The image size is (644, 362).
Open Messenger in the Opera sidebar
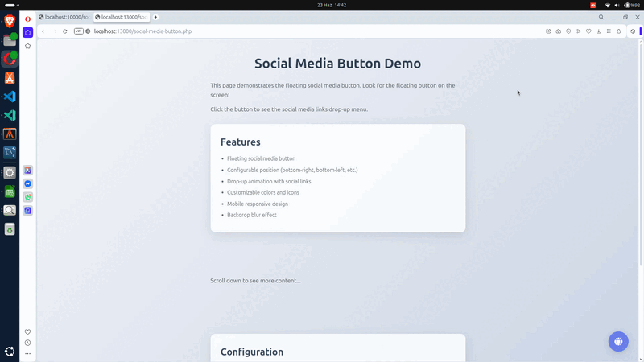(x=28, y=183)
